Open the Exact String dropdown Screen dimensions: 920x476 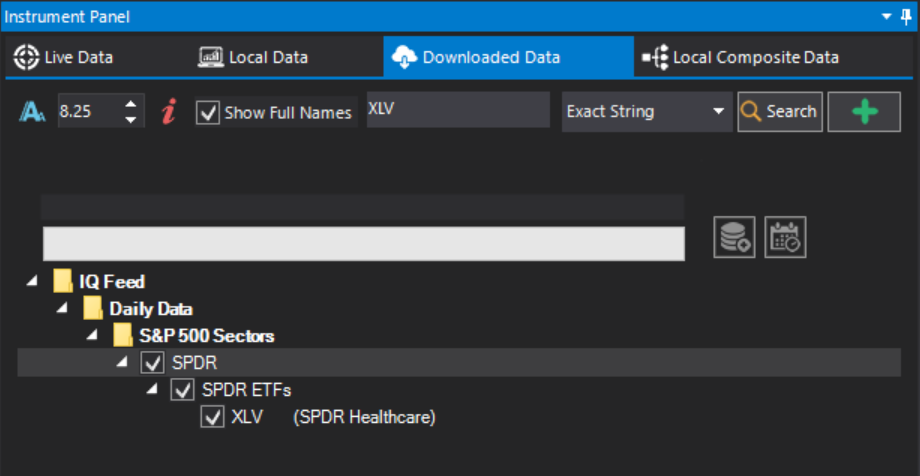[647, 112]
